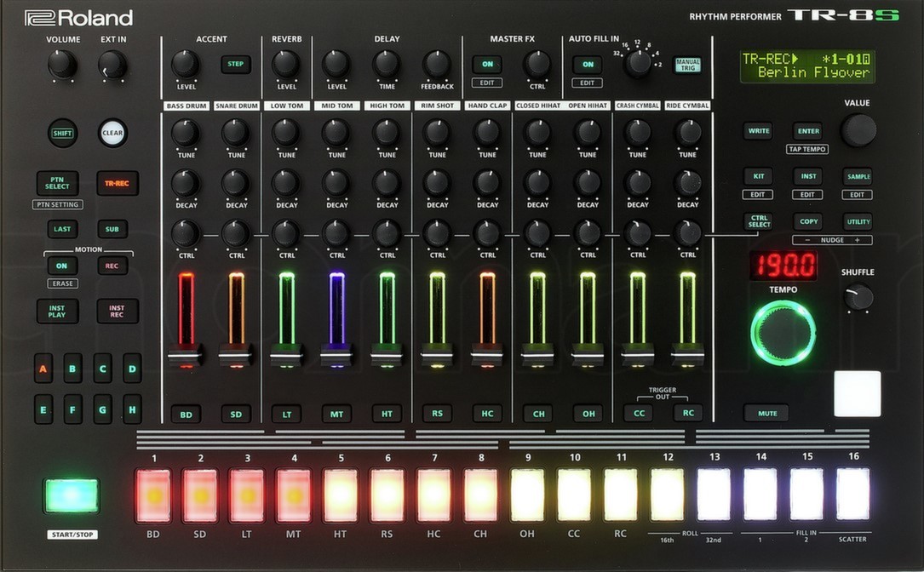Click the Snare Drum DECAY knob
Viewport: 924px width, 572px height.
click(x=236, y=183)
